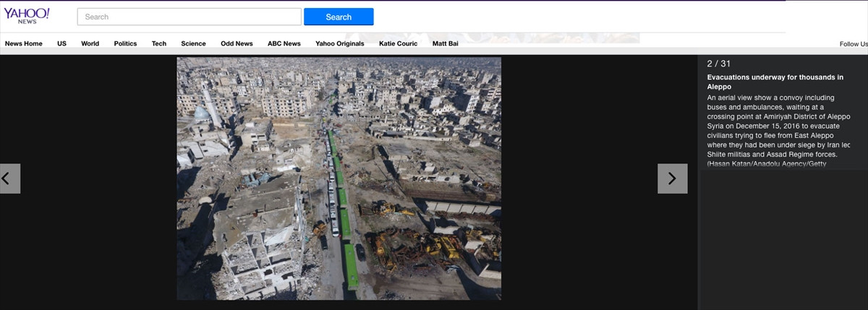This screenshot has width=868, height=310.
Task: Navigate to World news
Action: pos(90,43)
